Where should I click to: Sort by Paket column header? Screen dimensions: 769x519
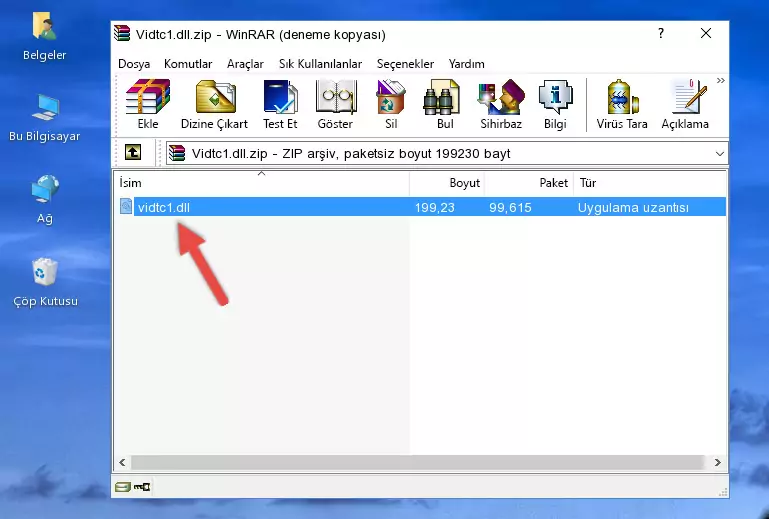tap(529, 182)
